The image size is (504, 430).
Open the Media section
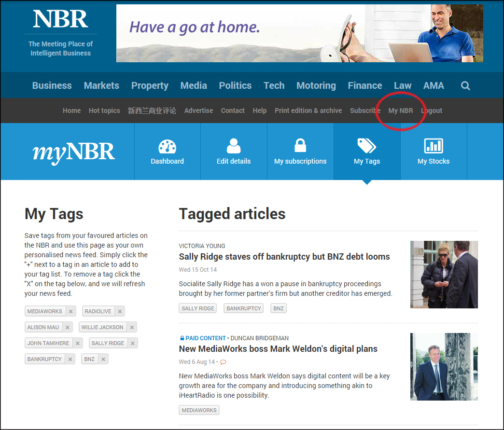(194, 85)
